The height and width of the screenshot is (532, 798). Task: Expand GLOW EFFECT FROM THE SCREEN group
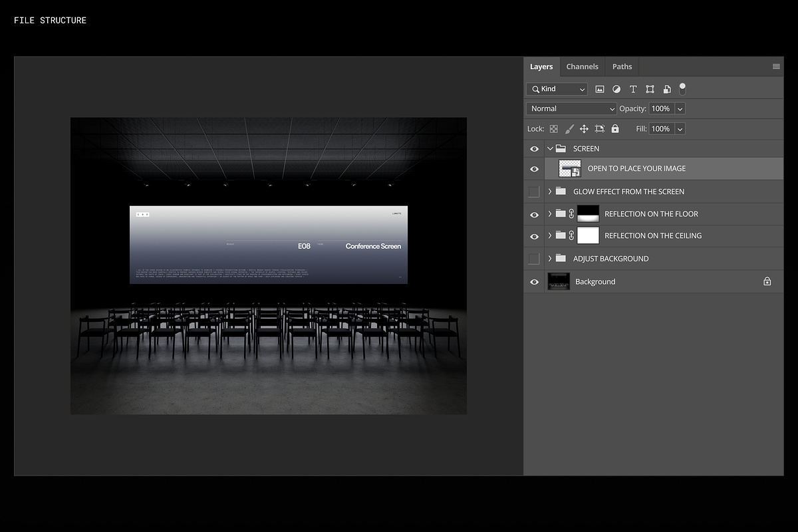coord(550,192)
